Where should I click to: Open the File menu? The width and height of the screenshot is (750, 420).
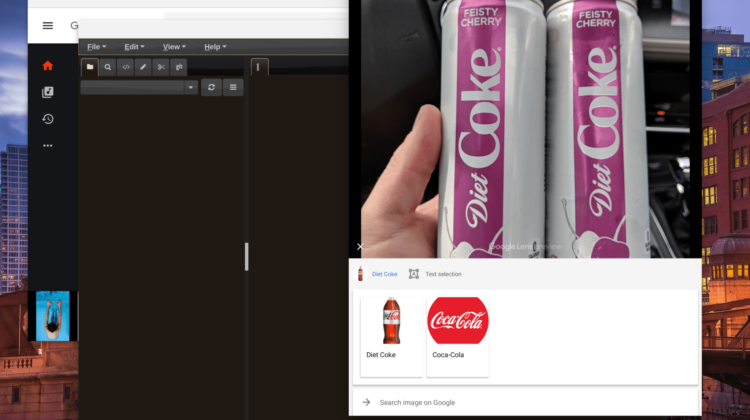(95, 47)
